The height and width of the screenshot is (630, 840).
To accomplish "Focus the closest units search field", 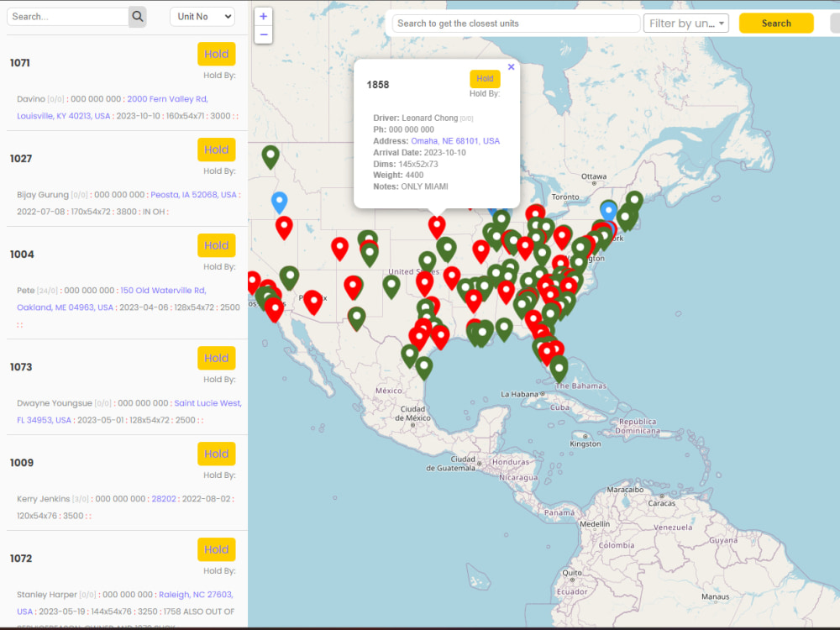I will pos(516,23).
